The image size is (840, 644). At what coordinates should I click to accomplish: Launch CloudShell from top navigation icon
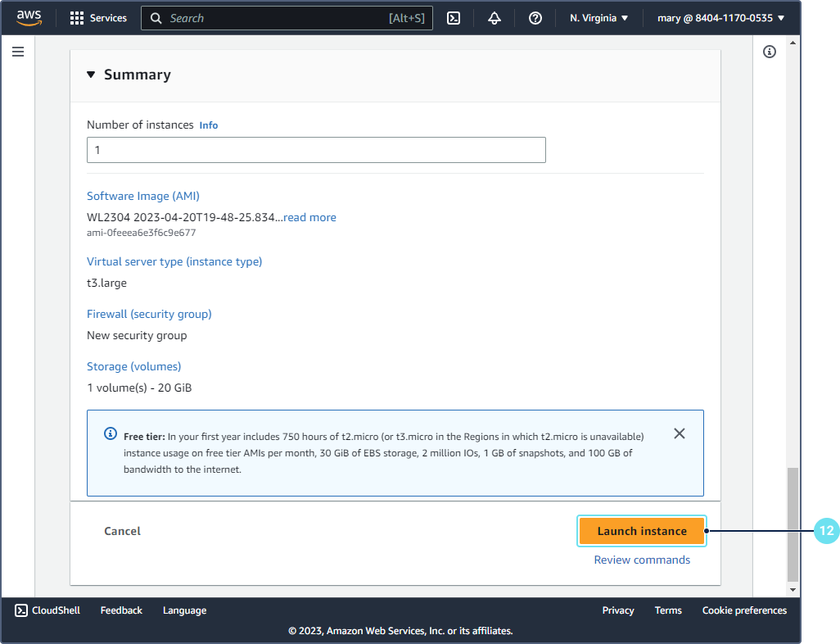(x=454, y=18)
